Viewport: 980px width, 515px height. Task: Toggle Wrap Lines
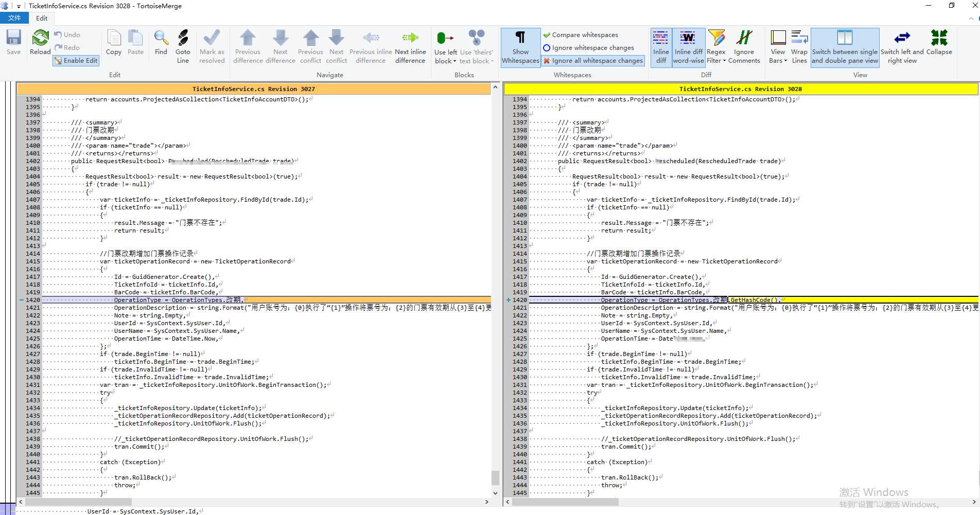tap(799, 47)
